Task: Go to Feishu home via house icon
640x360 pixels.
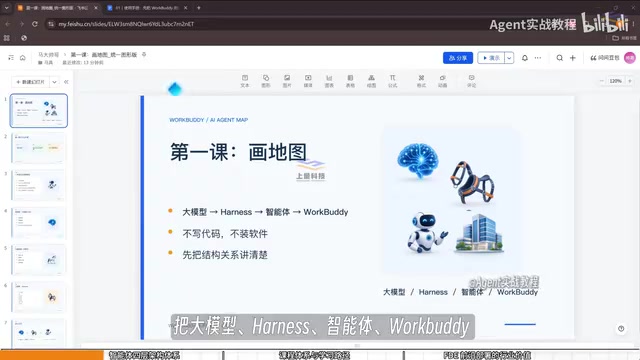Action: point(23,58)
